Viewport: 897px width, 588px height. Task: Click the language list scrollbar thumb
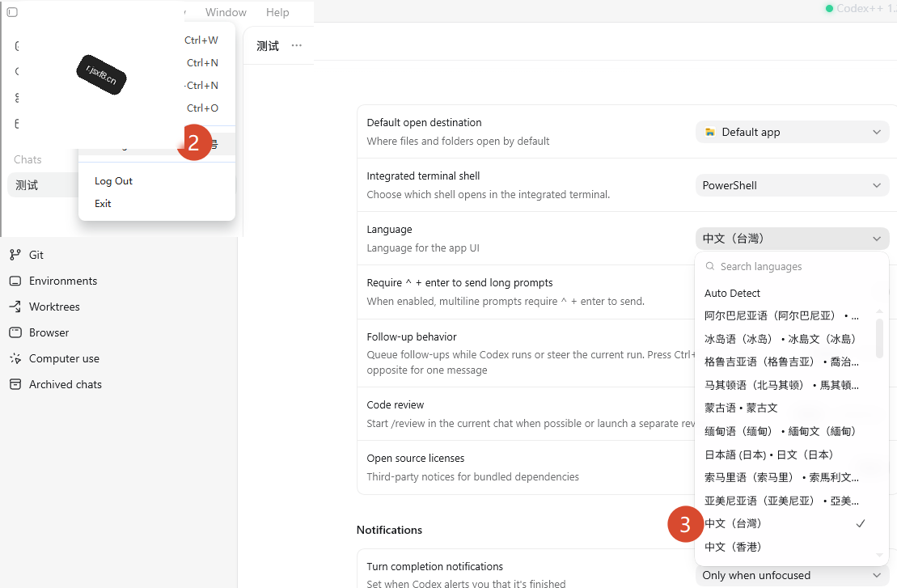(x=880, y=339)
